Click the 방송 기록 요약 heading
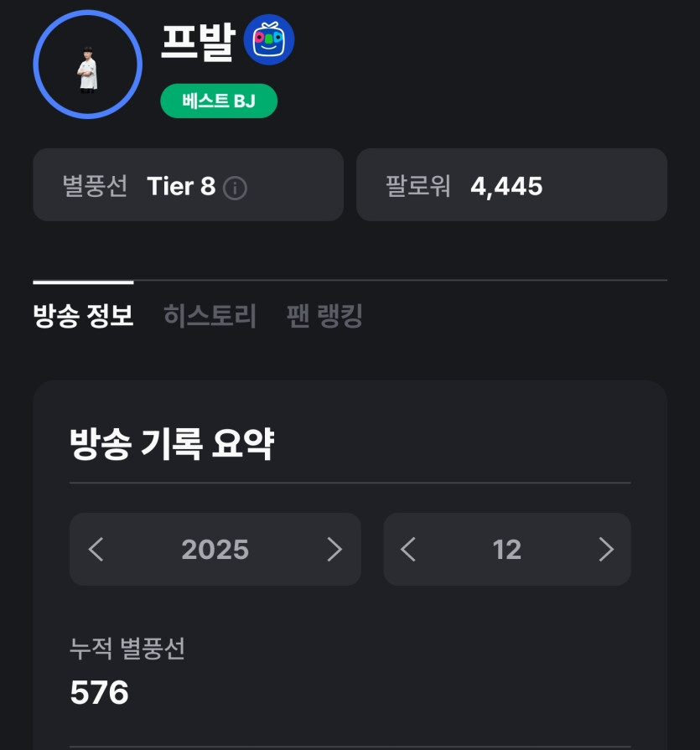Screen dimensions: 700x750 171,444
